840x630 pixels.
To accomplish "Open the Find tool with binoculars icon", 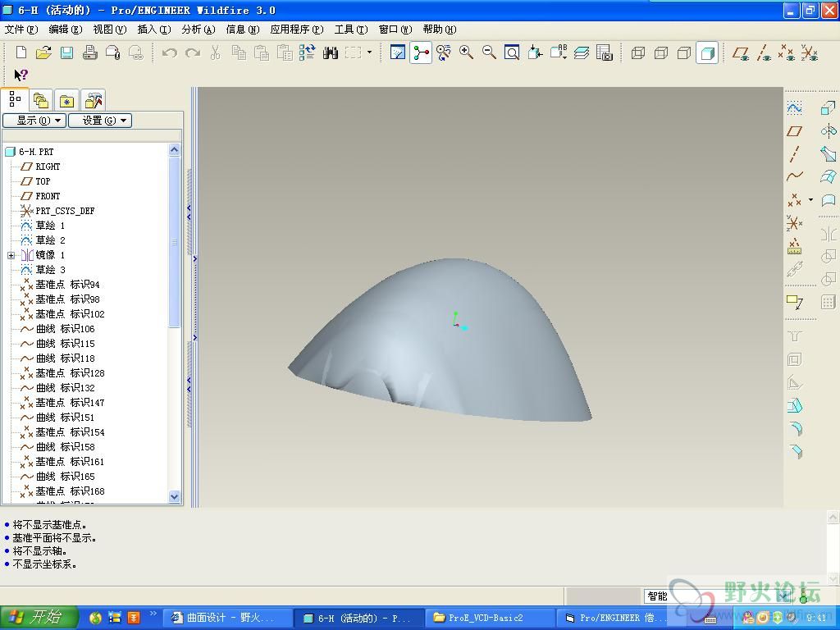I will pos(331,52).
